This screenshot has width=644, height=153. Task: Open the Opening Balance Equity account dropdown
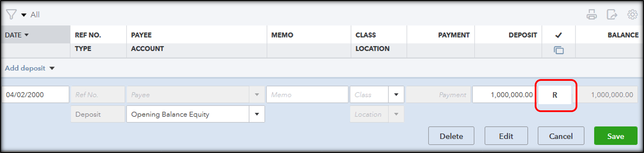tap(257, 114)
